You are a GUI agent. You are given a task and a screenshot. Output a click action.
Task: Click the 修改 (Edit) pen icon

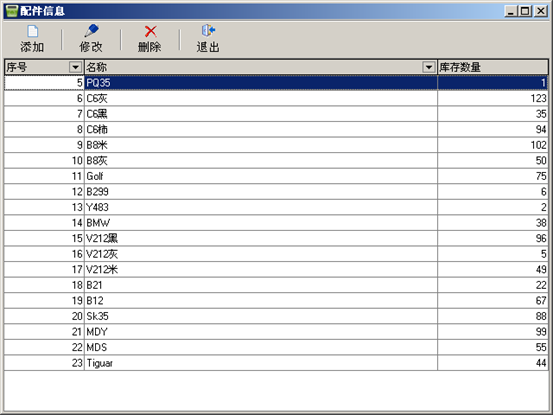pyautogui.click(x=91, y=31)
